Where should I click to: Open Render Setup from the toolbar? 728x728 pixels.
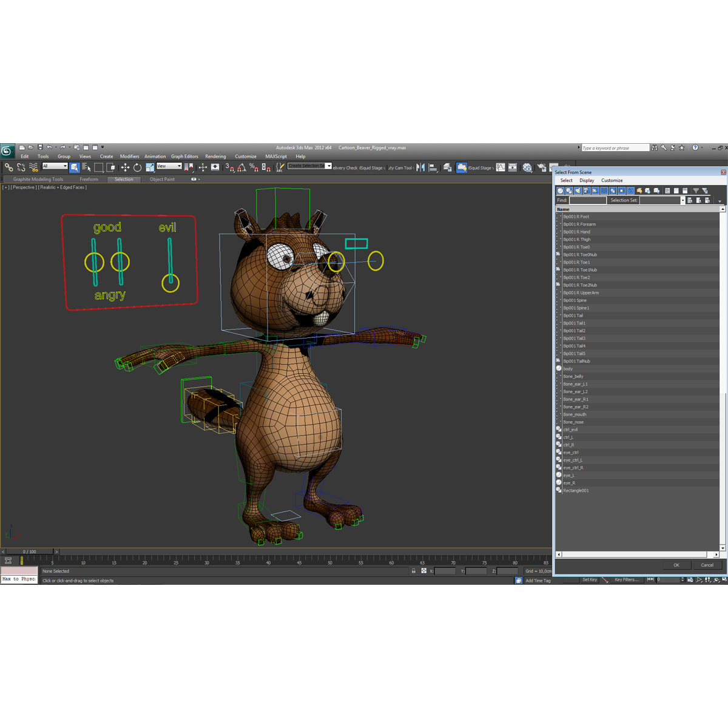pyautogui.click(x=541, y=168)
